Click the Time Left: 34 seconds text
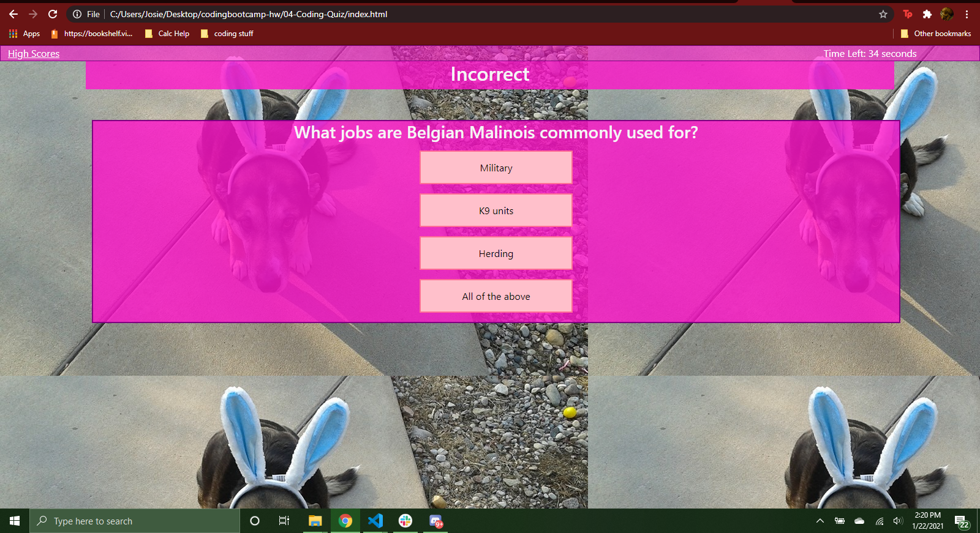 click(x=870, y=54)
